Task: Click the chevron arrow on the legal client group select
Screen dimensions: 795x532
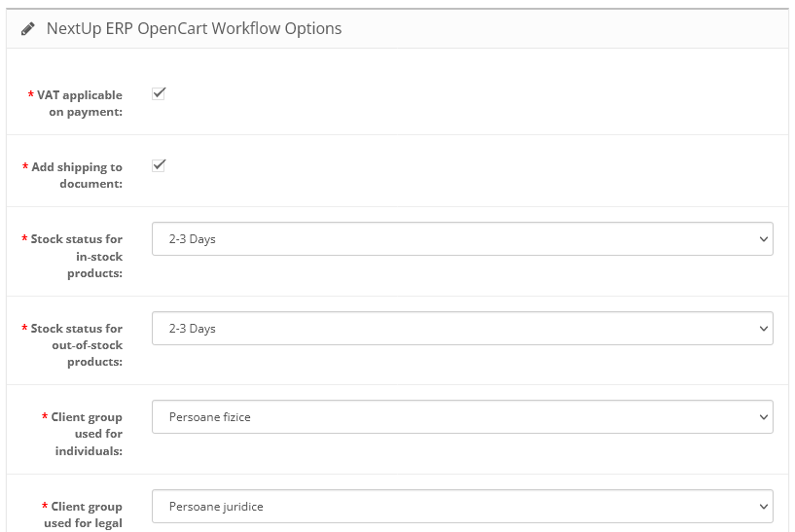Action: pos(763,507)
